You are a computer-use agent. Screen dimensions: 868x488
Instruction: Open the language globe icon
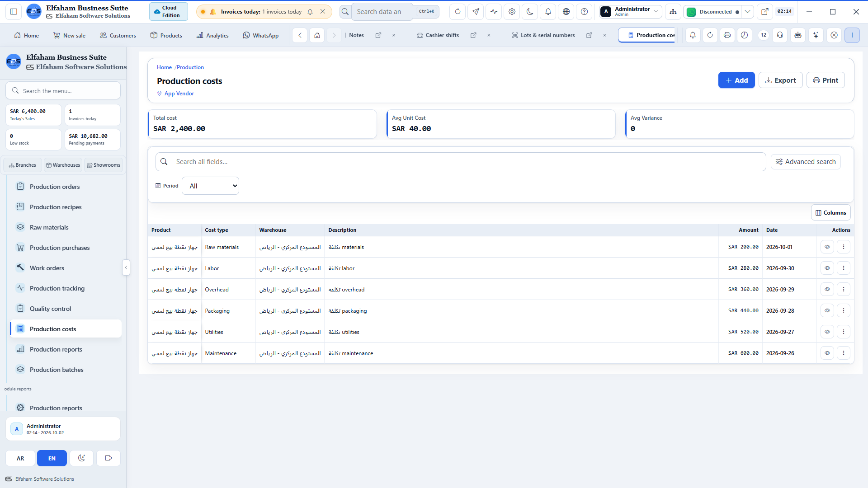click(566, 12)
